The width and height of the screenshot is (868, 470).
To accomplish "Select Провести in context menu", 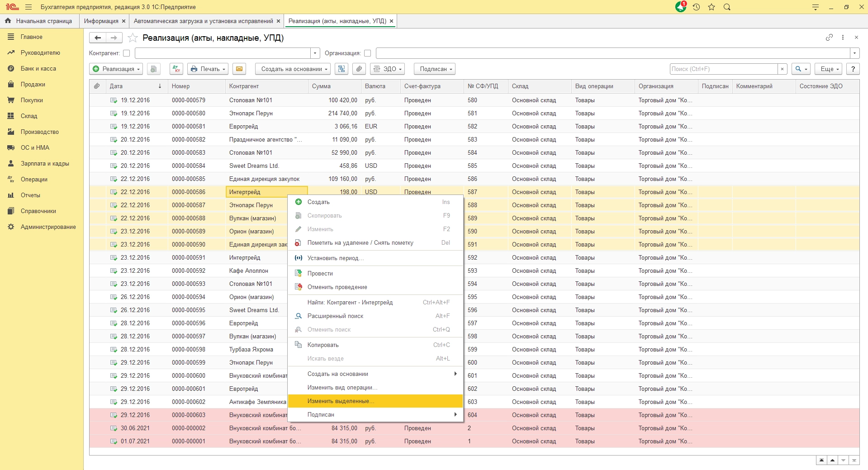I will pos(375,274).
